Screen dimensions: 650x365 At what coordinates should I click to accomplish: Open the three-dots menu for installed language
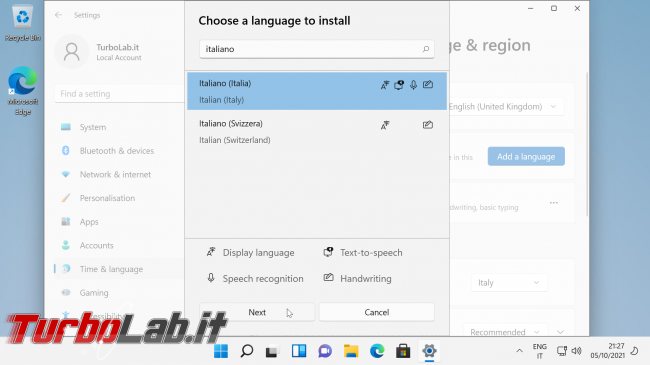(554, 203)
